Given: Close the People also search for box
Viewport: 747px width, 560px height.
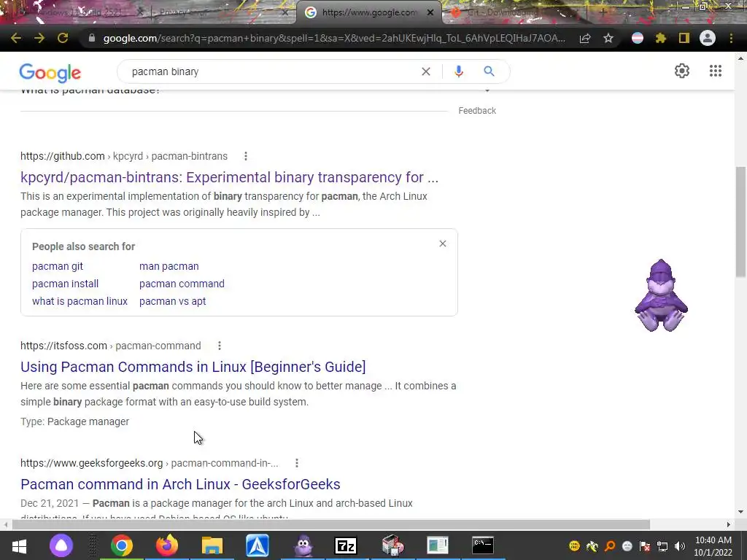Looking at the screenshot, I should (443, 244).
